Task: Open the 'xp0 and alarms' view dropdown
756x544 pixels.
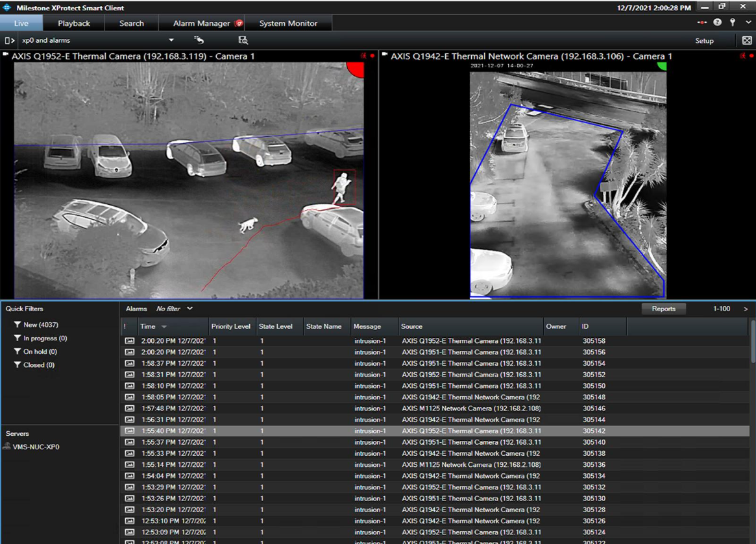Action: point(171,40)
